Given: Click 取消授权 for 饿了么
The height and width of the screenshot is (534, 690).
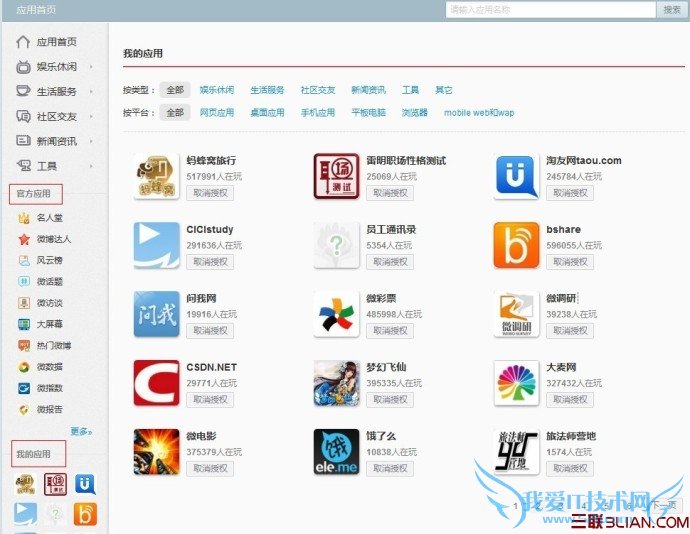Looking at the screenshot, I should click(390, 468).
